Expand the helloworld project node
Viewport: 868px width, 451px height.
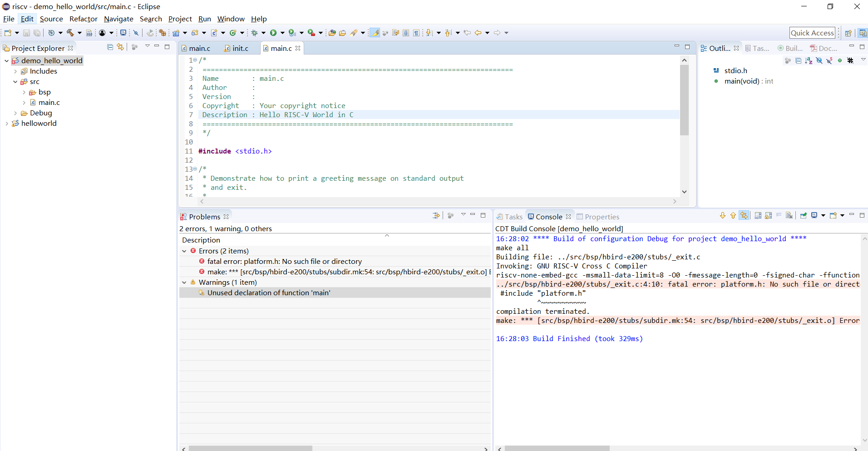[x=6, y=124]
